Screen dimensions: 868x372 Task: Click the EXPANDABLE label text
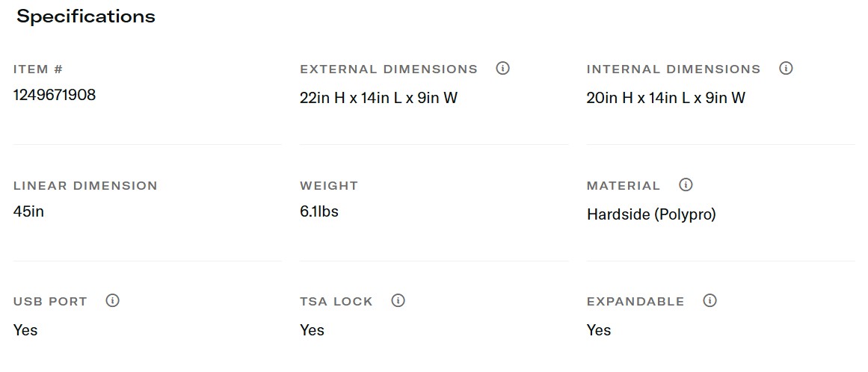[635, 302]
